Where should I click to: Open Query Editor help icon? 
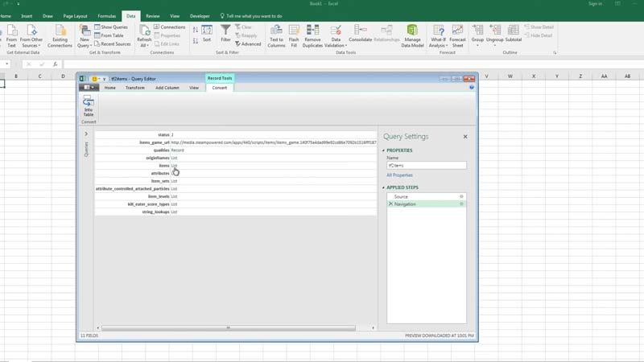click(472, 88)
